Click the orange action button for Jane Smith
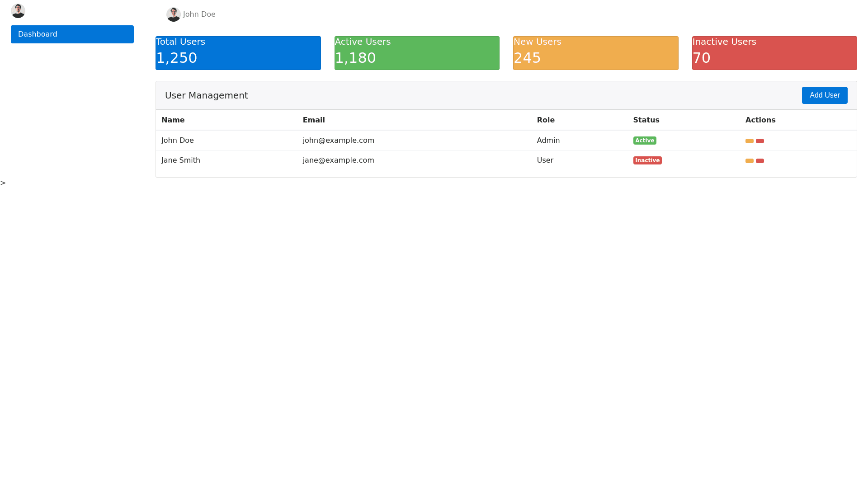Screen dimensions: 868x488 pos(749,161)
